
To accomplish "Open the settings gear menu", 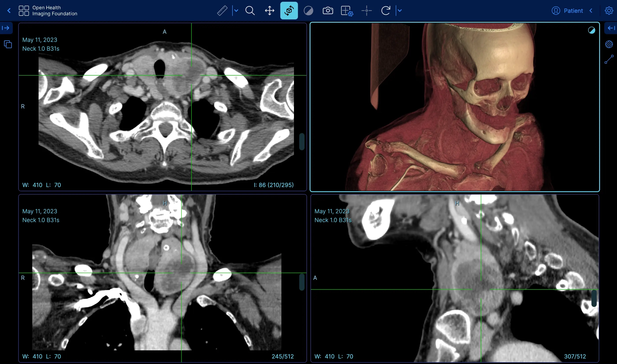I will click(609, 11).
